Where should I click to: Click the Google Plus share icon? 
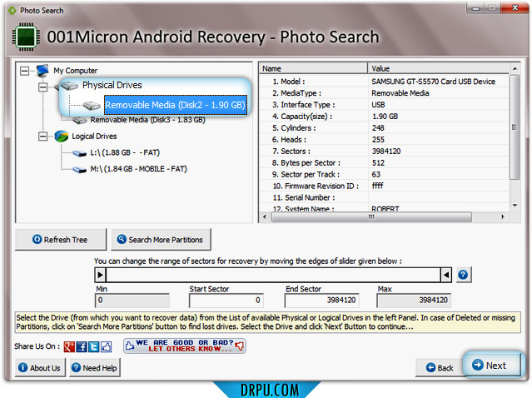(x=69, y=346)
